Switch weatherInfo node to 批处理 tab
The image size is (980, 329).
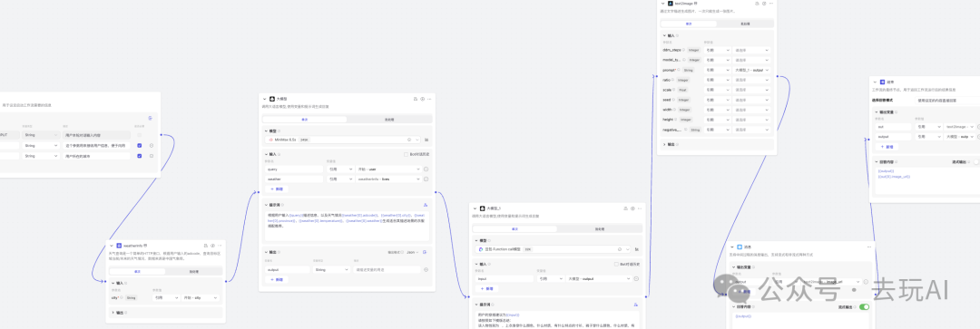(194, 272)
